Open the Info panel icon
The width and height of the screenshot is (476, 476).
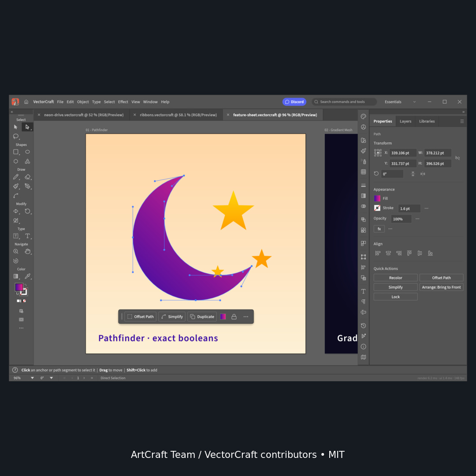(x=363, y=347)
